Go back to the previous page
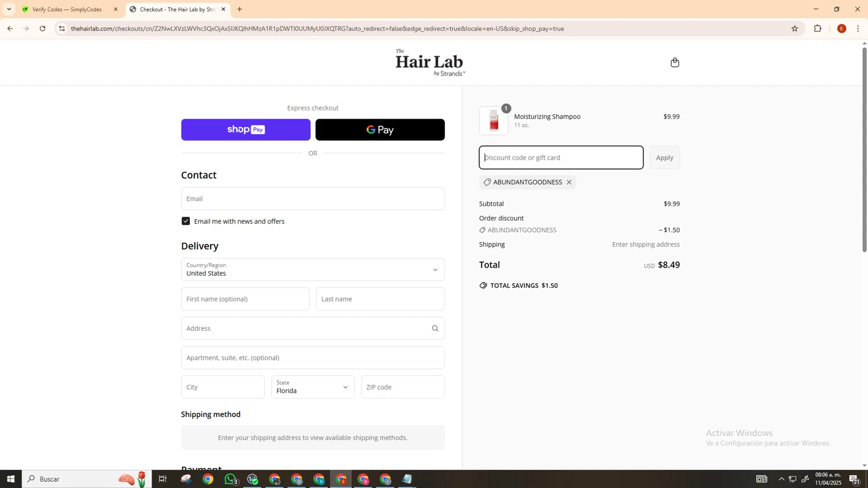This screenshot has width=868, height=488. point(10,28)
